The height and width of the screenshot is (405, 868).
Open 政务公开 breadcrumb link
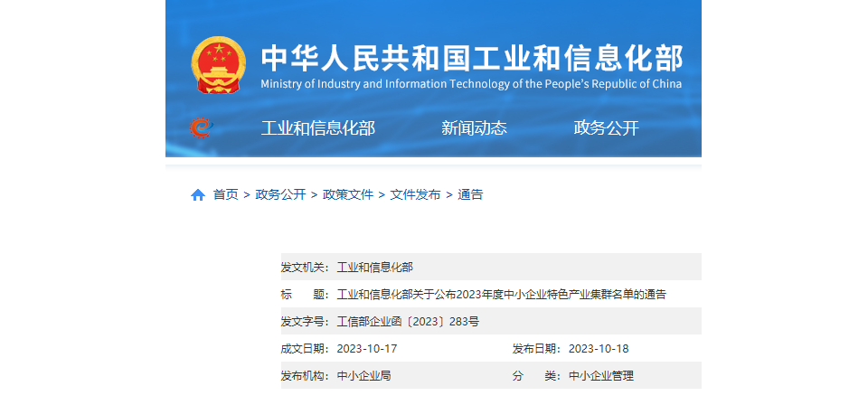point(280,194)
